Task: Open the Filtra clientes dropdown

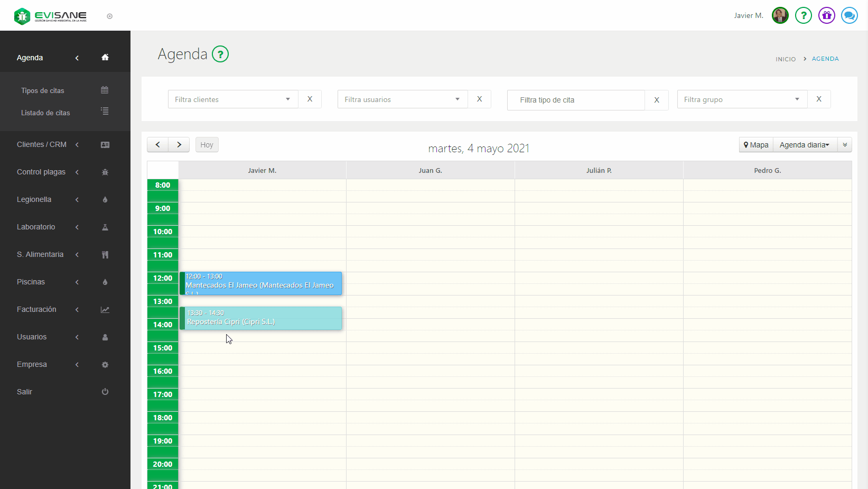Action: [x=233, y=99]
